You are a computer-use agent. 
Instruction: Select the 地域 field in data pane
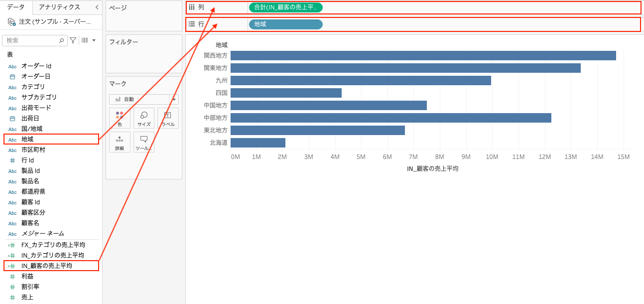tap(27, 140)
